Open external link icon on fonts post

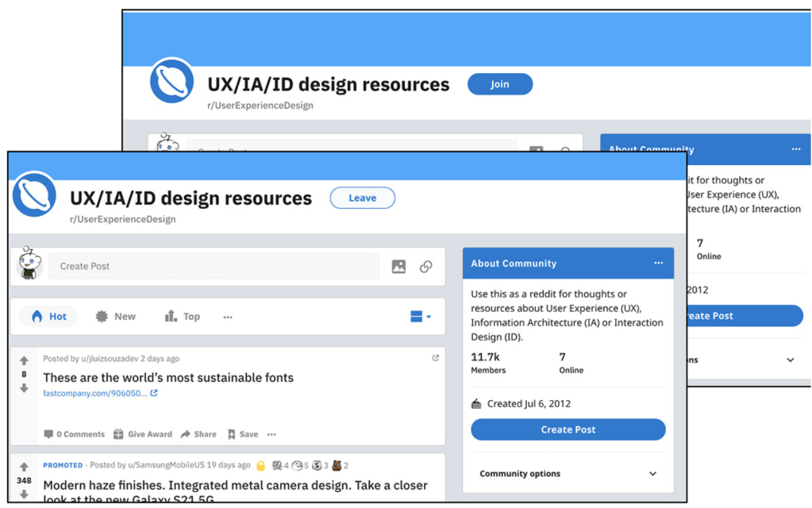[435, 358]
